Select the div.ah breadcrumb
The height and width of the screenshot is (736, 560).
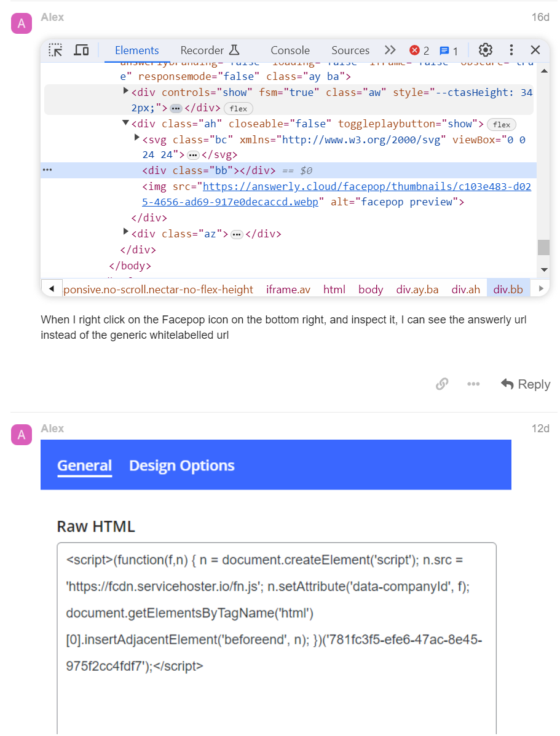[x=466, y=290]
